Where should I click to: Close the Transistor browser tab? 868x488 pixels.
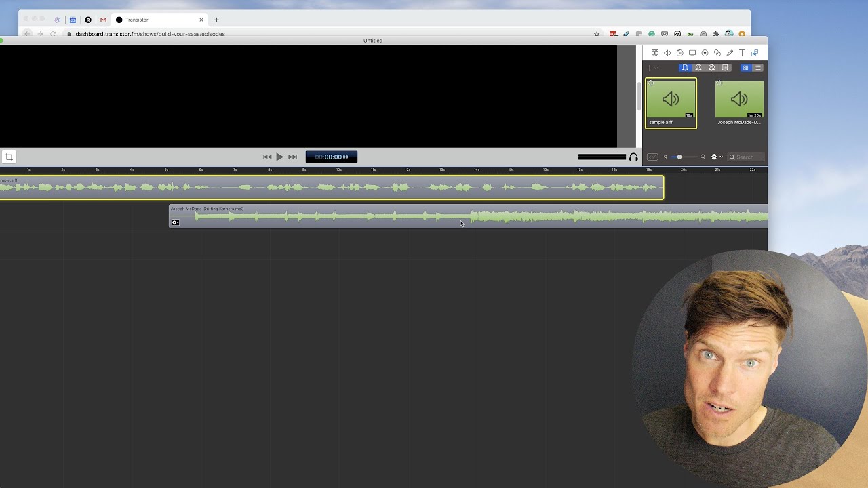201,20
